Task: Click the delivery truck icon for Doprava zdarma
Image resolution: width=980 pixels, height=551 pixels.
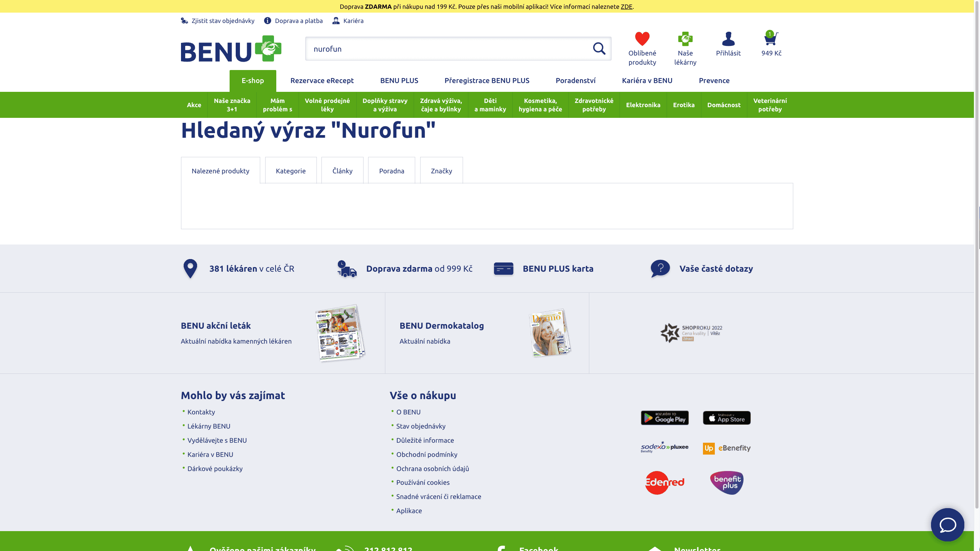Action: [346, 269]
